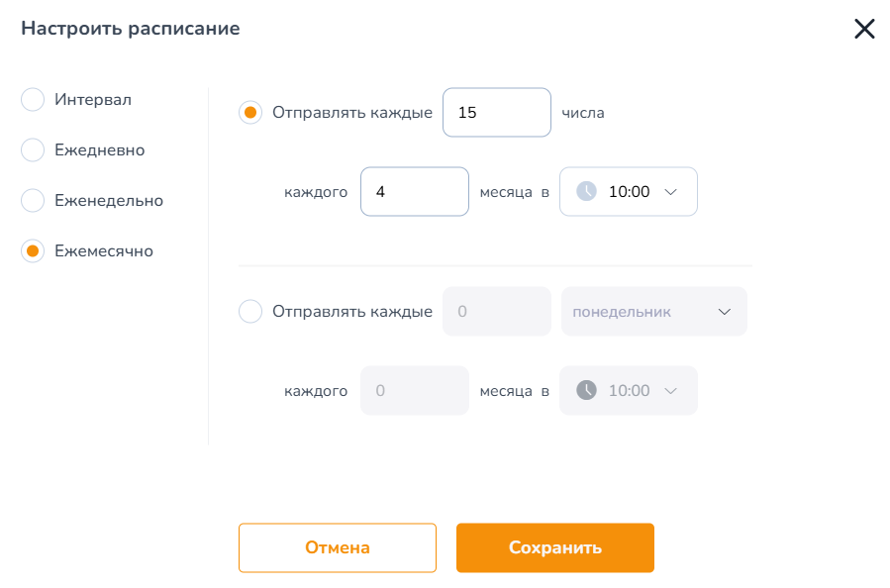Click clock icon in active time picker

point(586,191)
